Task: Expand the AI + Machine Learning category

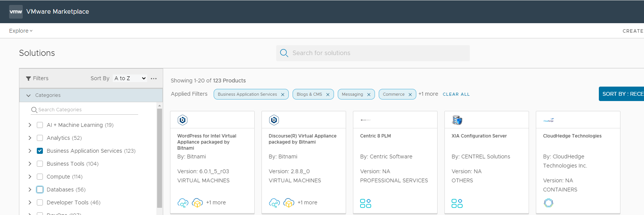Action: pos(30,125)
